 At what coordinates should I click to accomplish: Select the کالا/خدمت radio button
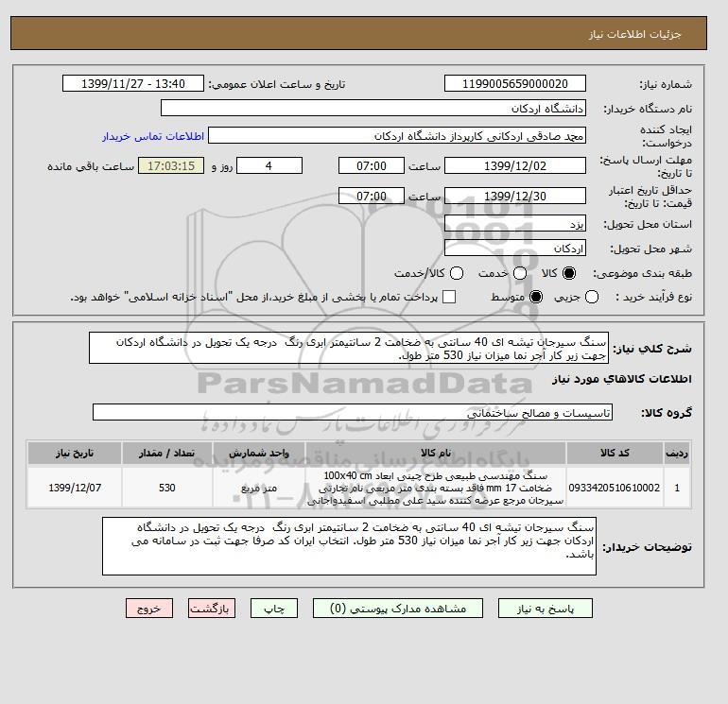(457, 273)
